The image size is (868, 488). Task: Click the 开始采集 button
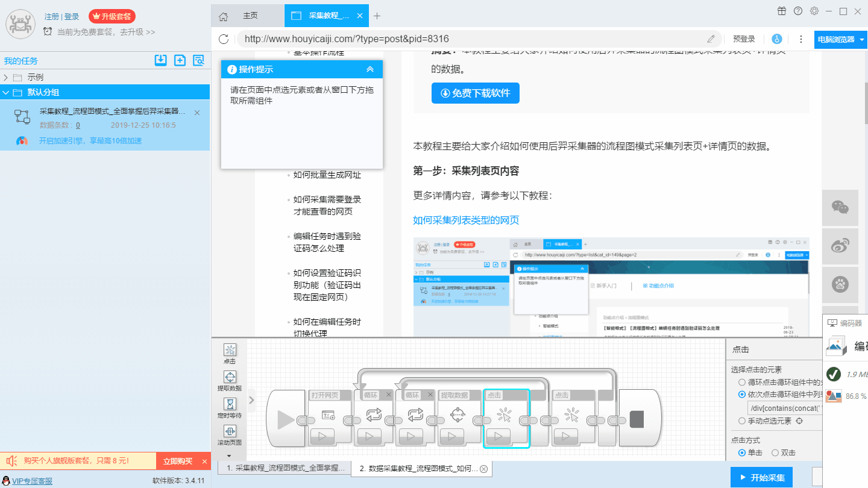pos(762,478)
